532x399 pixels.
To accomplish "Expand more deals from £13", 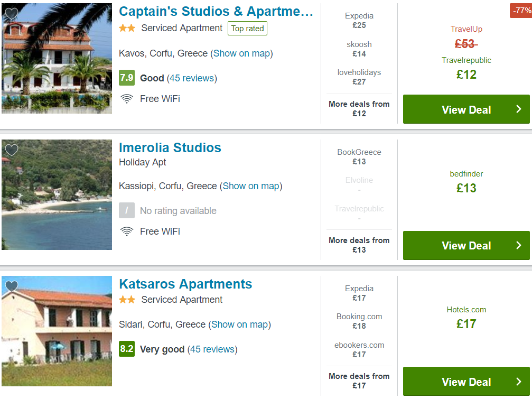I will (359, 245).
